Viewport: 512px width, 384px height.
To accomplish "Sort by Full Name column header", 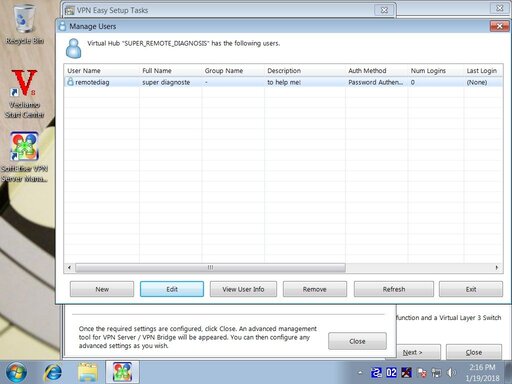I will pos(171,70).
